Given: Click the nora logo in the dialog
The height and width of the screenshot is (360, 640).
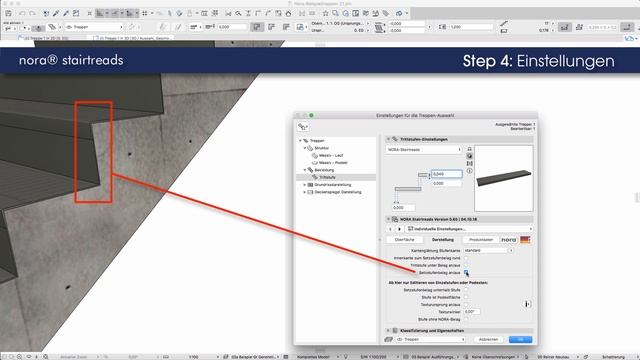Looking at the screenshot, I should tap(509, 240).
